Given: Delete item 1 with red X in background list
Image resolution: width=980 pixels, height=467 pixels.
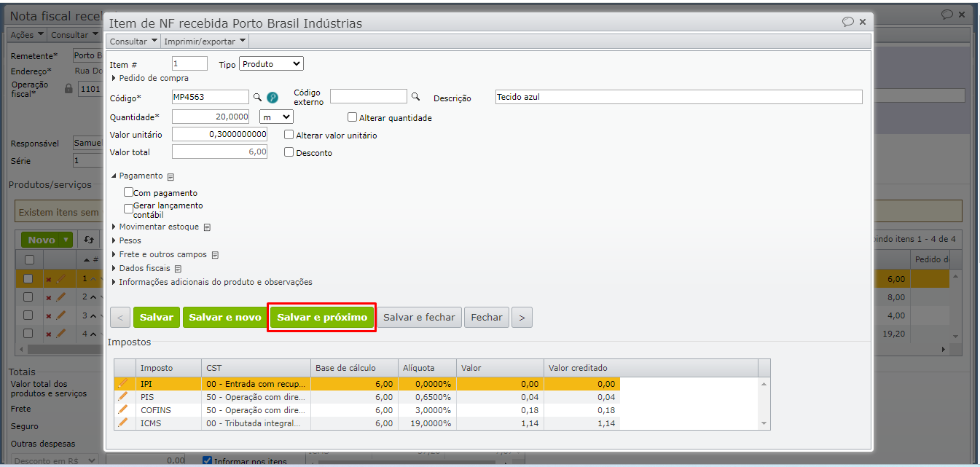Looking at the screenshot, I should click(x=49, y=279).
